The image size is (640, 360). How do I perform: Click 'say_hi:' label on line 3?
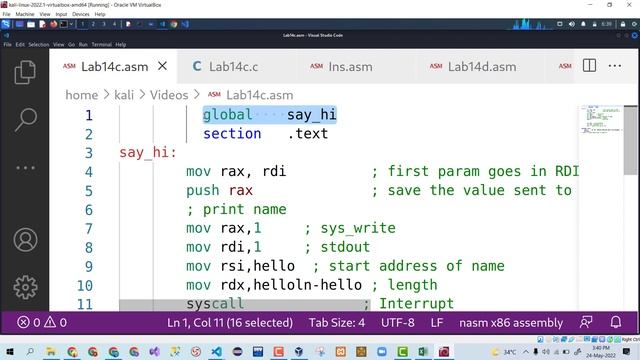click(148, 153)
